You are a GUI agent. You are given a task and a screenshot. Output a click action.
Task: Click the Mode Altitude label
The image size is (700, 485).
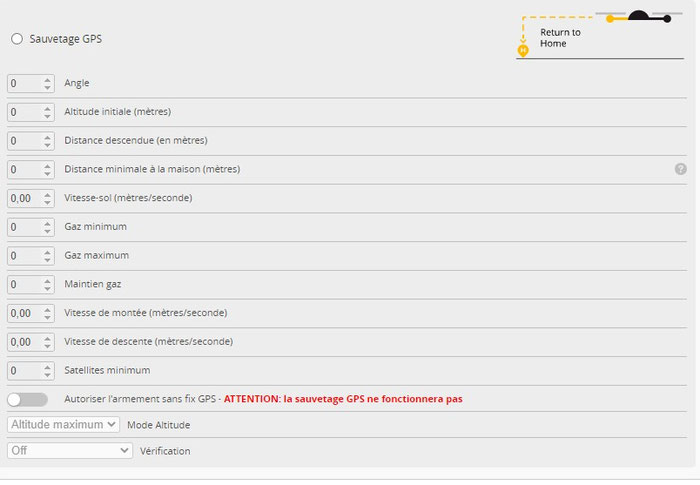[158, 425]
